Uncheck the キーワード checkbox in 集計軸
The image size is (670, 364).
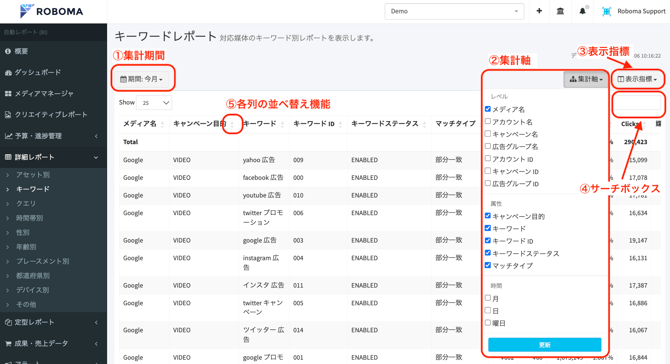tap(488, 228)
